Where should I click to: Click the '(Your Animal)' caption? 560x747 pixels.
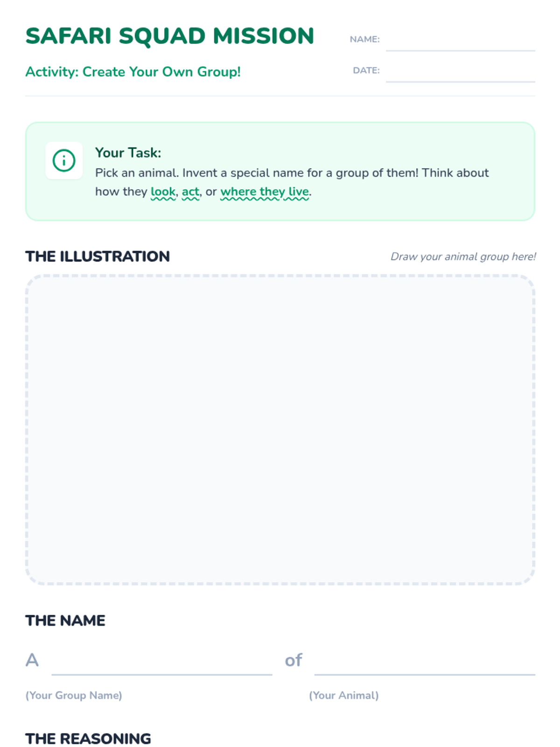344,695
